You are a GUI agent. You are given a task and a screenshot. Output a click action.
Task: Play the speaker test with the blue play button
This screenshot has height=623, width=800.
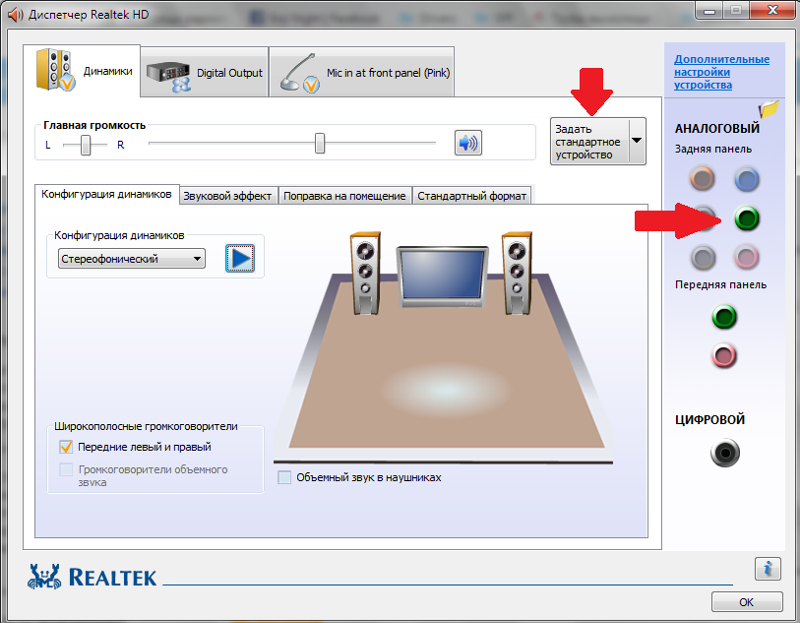[240, 258]
